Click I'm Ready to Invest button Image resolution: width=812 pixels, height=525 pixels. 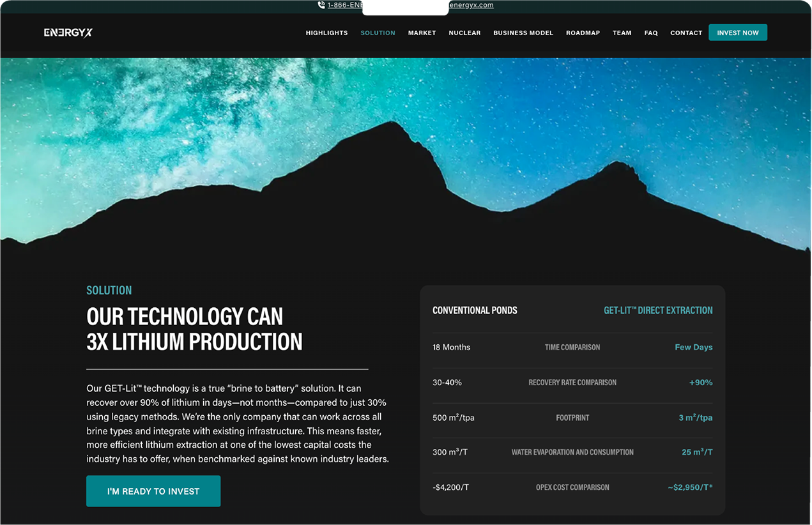coord(153,491)
